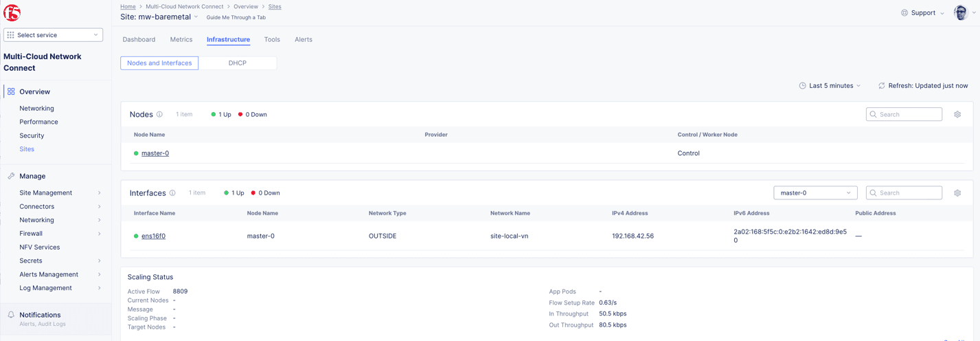
Task: Go to the Alerts tab
Action: pos(304,40)
